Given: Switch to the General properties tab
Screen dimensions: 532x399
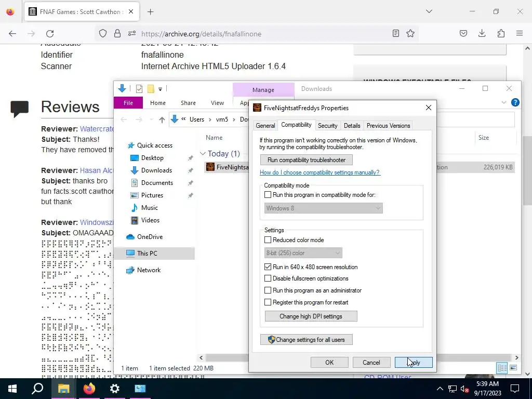Looking at the screenshot, I should pos(265,126).
